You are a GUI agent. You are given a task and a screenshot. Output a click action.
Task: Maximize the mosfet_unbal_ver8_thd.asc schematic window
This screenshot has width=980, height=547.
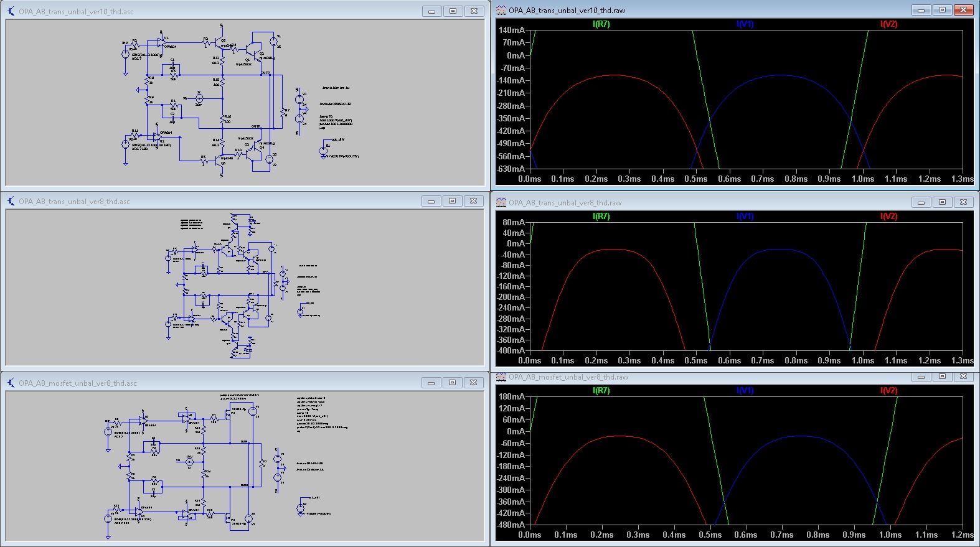pyautogui.click(x=453, y=383)
